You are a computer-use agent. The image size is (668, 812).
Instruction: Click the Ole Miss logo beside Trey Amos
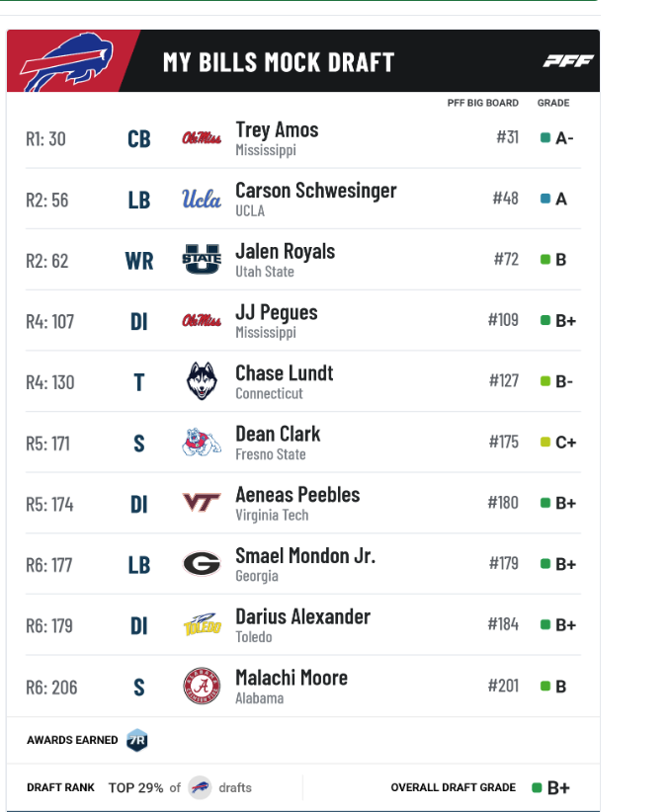pyautogui.click(x=202, y=138)
